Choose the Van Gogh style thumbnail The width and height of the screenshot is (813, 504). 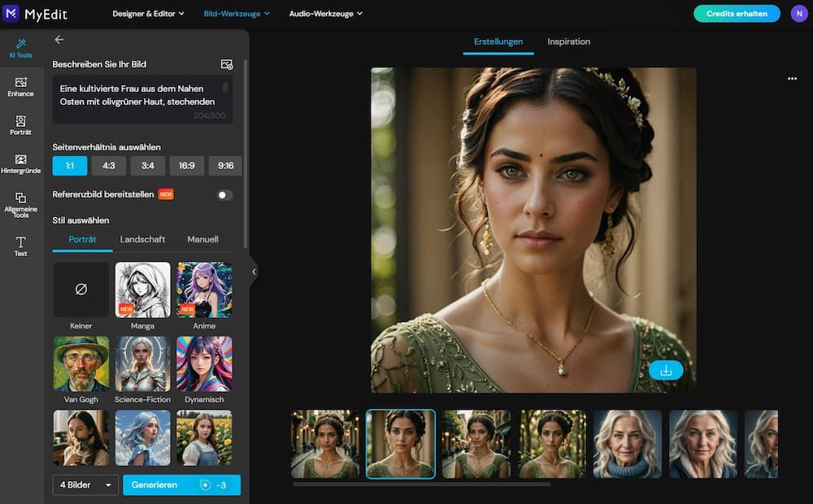tap(80, 364)
